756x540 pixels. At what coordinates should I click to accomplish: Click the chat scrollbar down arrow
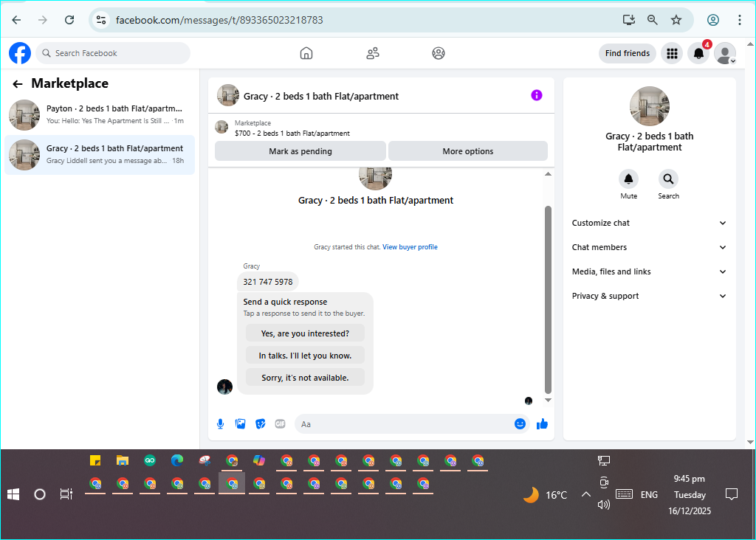[549, 401]
